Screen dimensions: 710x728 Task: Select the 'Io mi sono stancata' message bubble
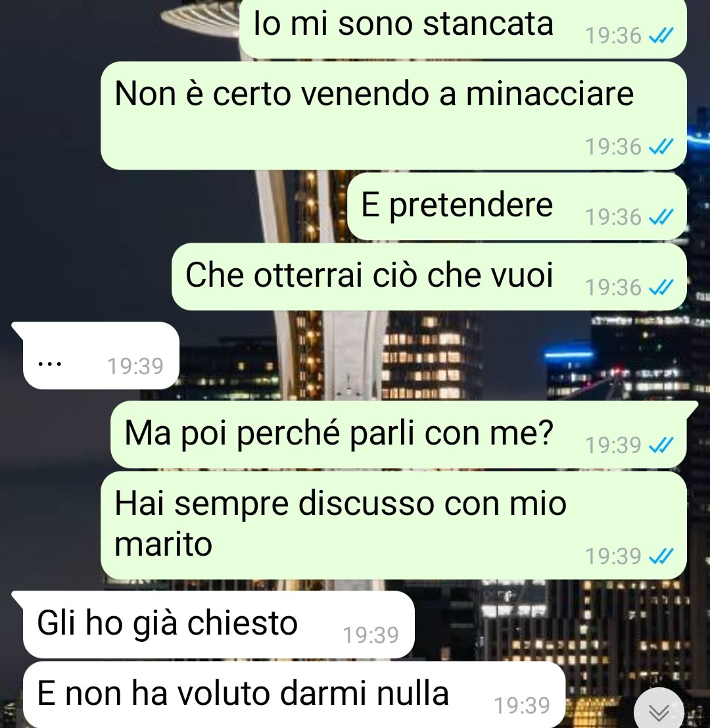(463, 28)
